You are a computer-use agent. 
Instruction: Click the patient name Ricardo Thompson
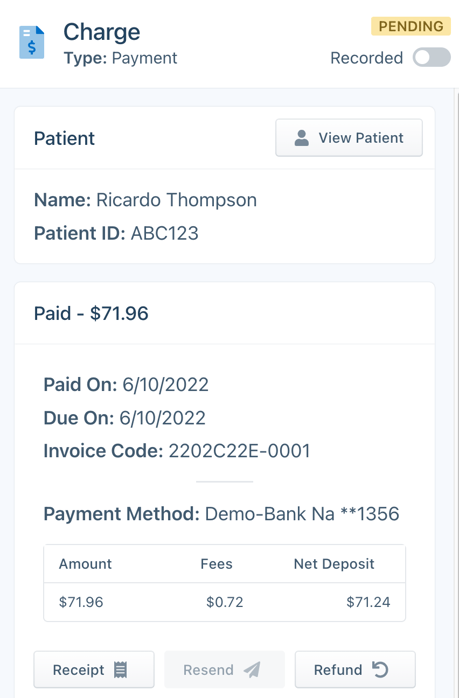(176, 200)
